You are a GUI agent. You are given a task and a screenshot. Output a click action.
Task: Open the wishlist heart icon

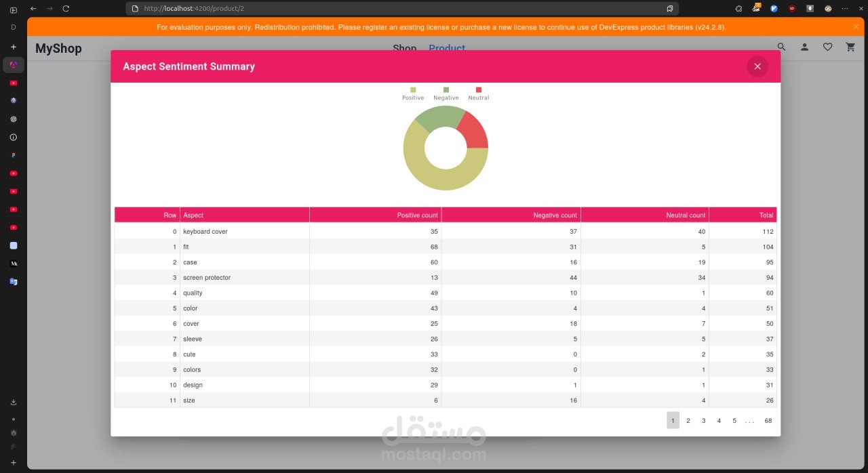pos(827,47)
